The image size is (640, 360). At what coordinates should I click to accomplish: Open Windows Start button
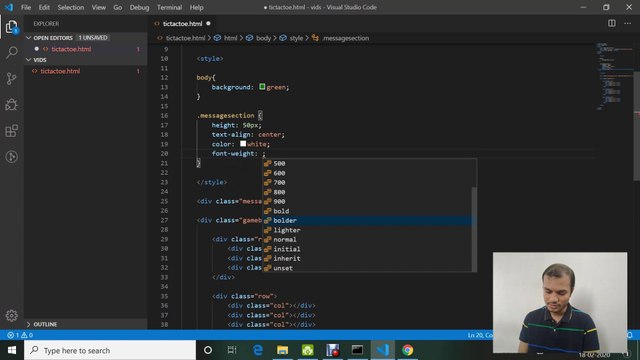[12, 350]
